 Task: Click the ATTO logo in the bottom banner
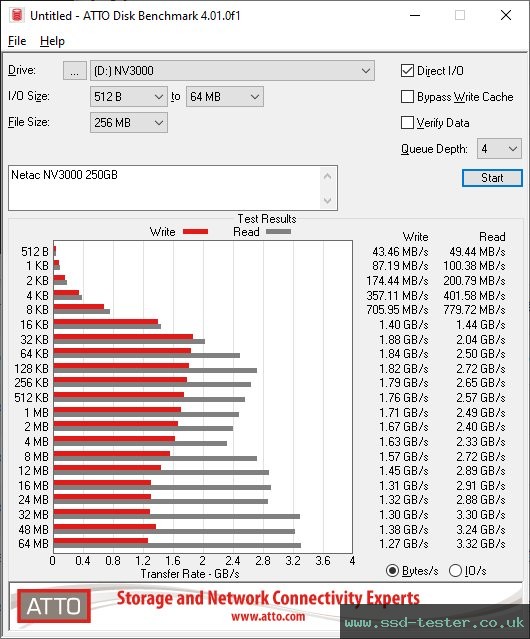tap(54, 606)
